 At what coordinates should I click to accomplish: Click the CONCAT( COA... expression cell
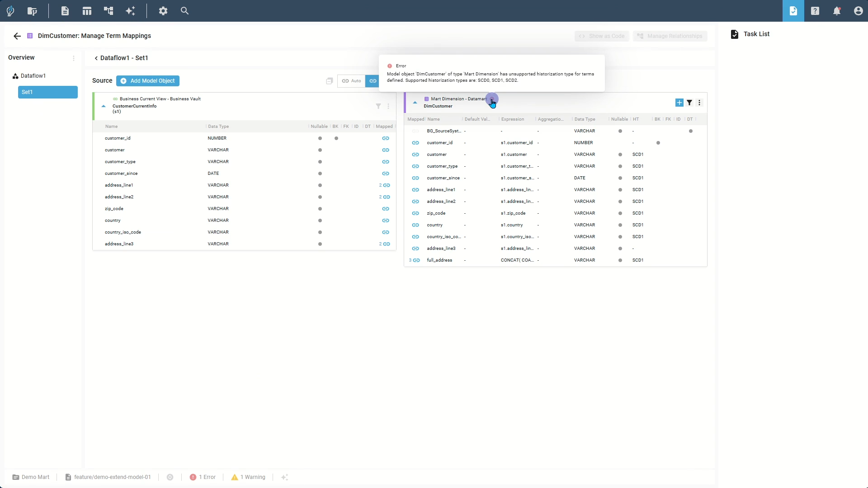pos(517,260)
